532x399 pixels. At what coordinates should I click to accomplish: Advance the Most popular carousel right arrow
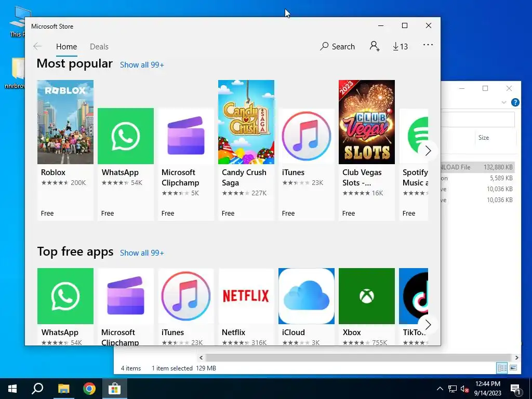(x=428, y=151)
